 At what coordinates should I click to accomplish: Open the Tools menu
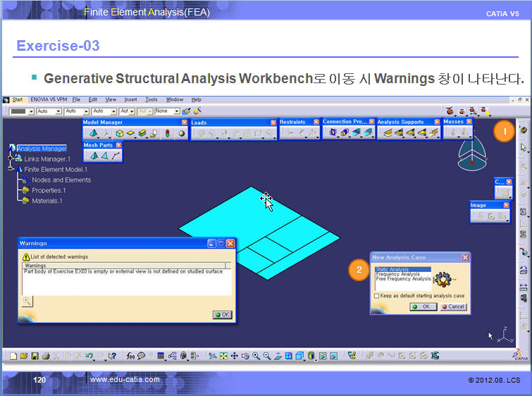click(x=151, y=99)
